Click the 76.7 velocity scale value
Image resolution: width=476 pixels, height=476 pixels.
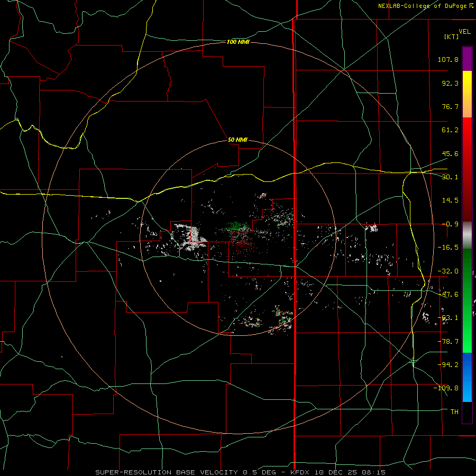(450, 106)
